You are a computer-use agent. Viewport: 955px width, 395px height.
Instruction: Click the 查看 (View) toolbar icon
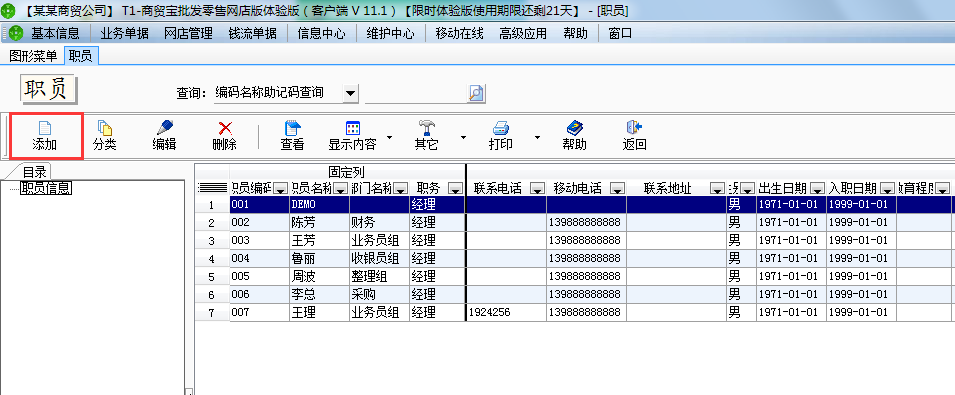point(293,128)
